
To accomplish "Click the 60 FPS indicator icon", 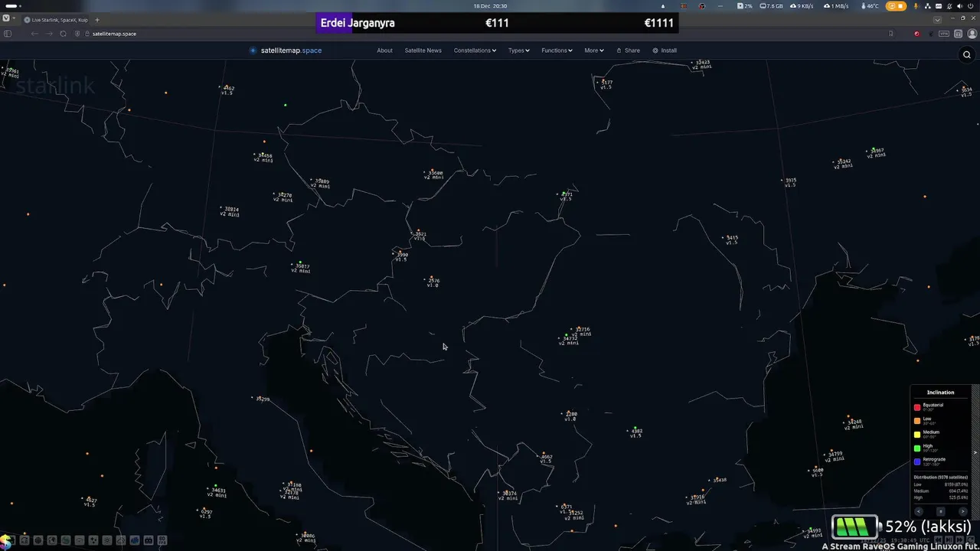I will [x=162, y=540].
